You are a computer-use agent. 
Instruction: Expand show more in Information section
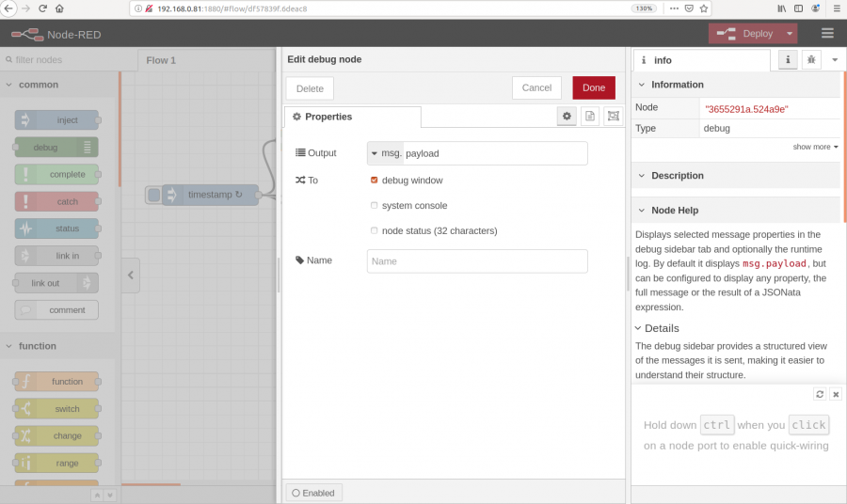815,147
